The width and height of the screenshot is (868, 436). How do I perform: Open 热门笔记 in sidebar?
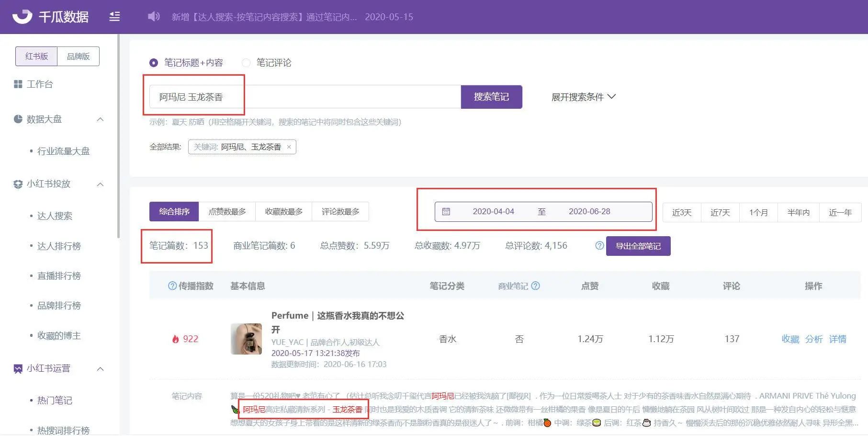55,401
